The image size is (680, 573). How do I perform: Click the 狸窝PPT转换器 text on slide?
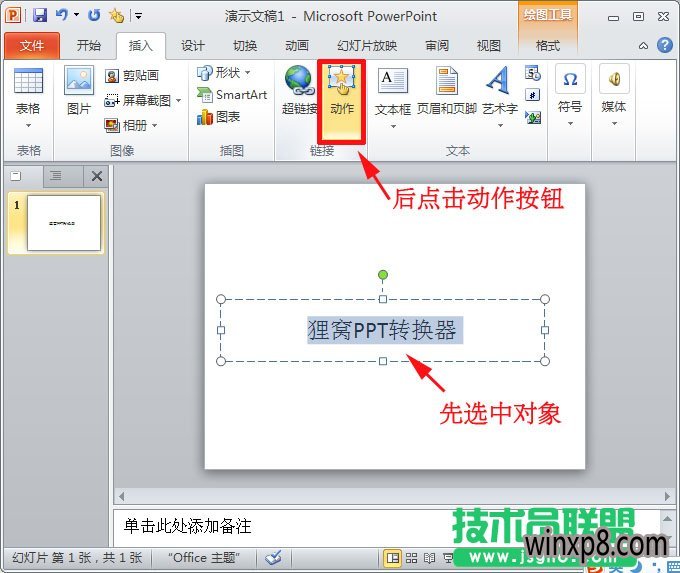pos(382,330)
